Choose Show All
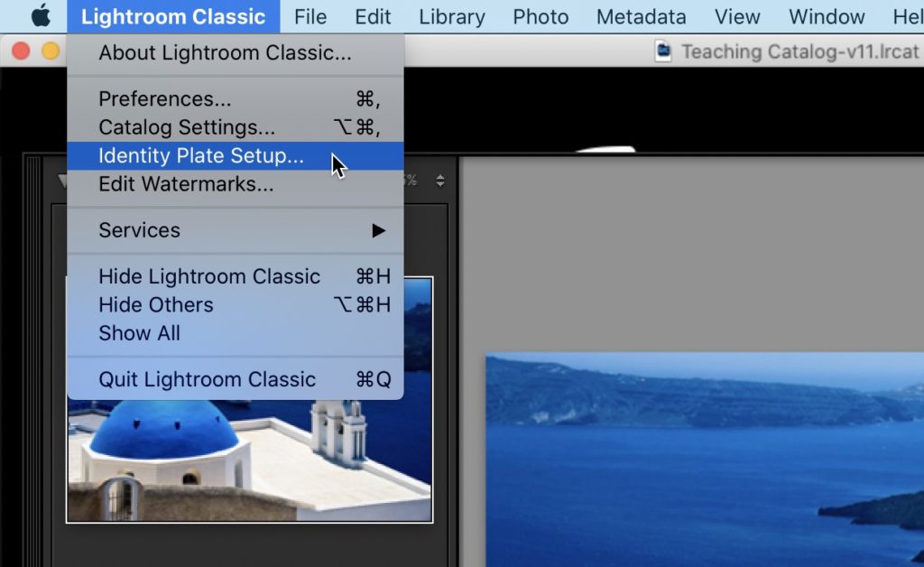The image size is (924, 567). [x=236, y=333]
